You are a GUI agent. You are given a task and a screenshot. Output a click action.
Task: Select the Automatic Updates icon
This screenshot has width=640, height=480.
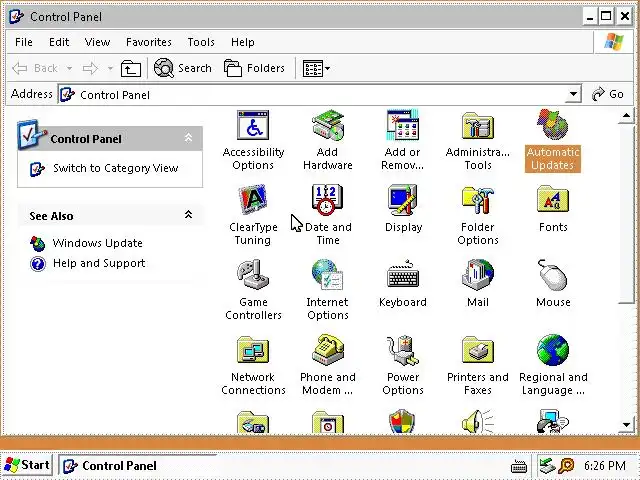tap(553, 140)
